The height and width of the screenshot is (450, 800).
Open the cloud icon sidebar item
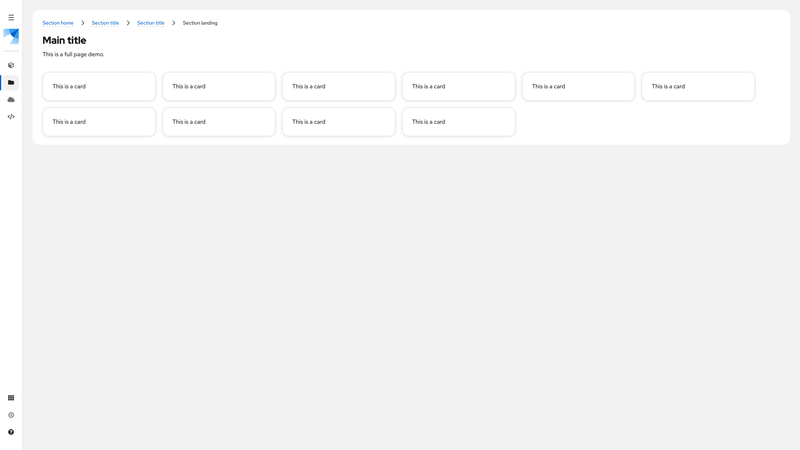(x=11, y=100)
